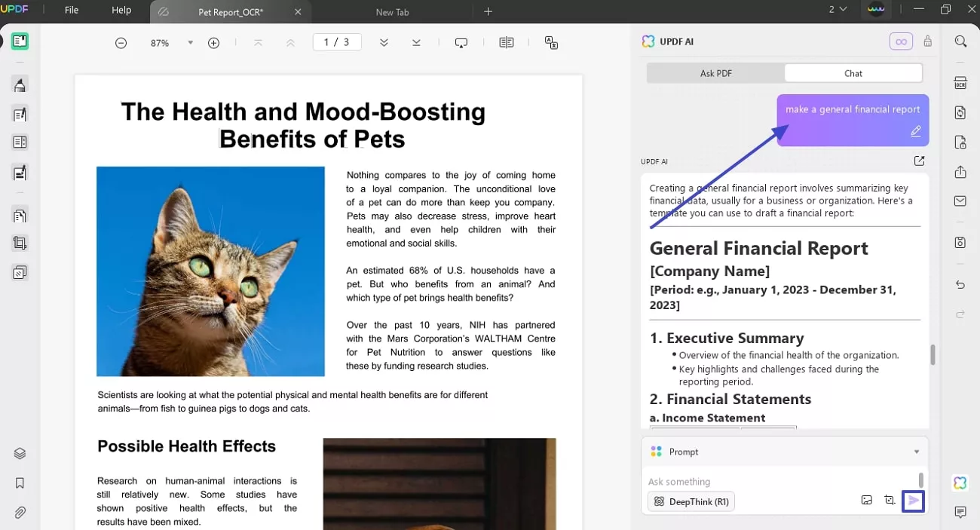Click the 'General Financial Report' heading
This screenshot has height=530, width=980.
[x=758, y=248]
